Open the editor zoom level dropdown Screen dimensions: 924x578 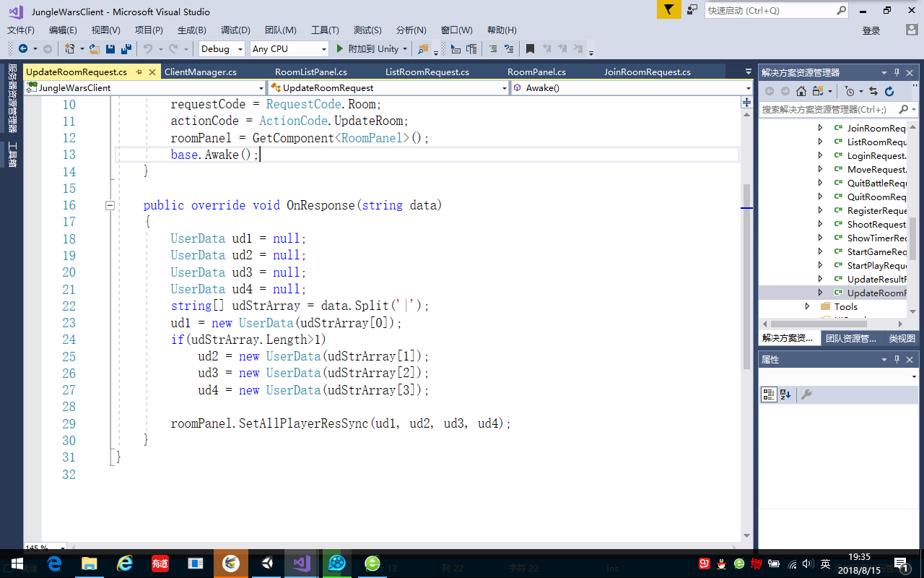(x=61, y=548)
